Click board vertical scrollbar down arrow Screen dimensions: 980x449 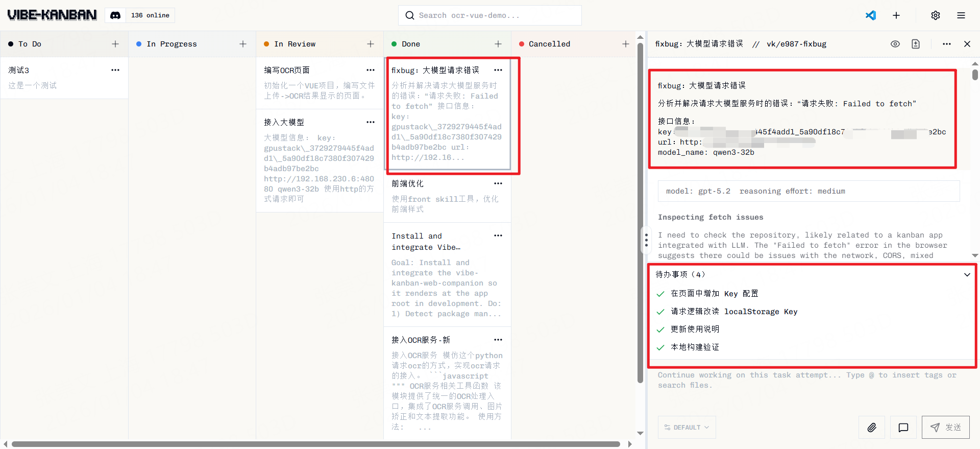640,433
